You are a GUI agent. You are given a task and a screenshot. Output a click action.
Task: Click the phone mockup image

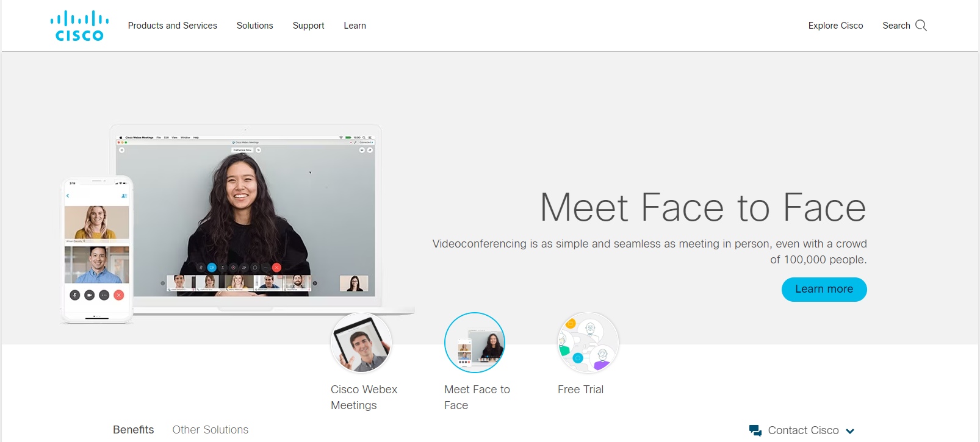[97, 249]
